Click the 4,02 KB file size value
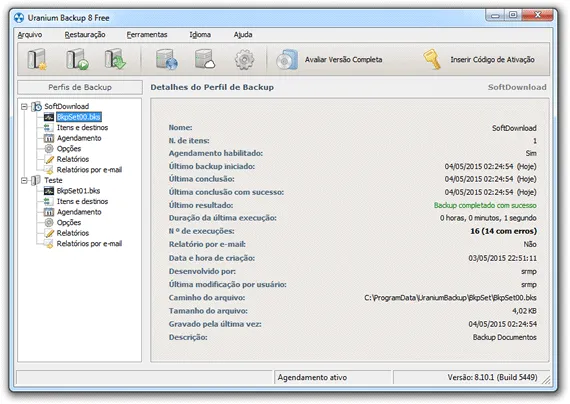The height and width of the screenshot is (404, 570). pyautogui.click(x=524, y=311)
